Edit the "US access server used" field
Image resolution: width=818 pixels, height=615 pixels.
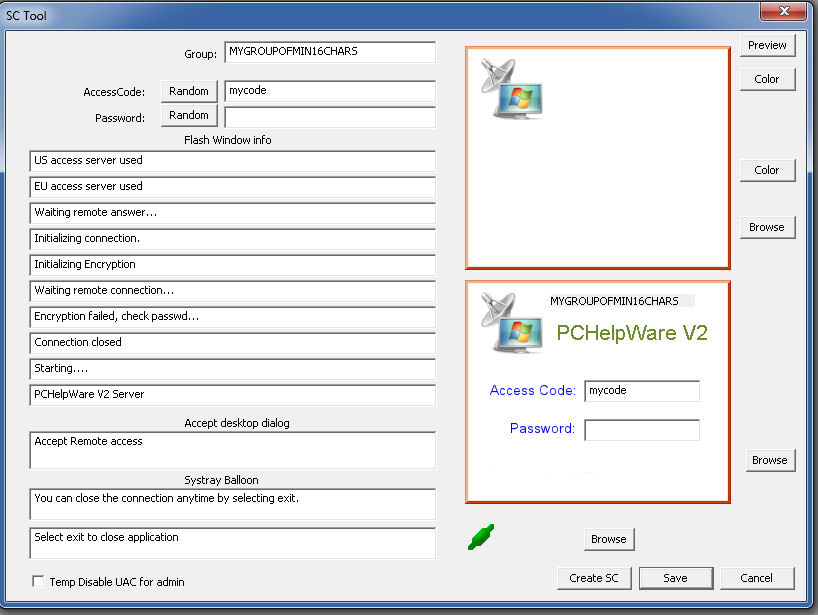point(232,161)
